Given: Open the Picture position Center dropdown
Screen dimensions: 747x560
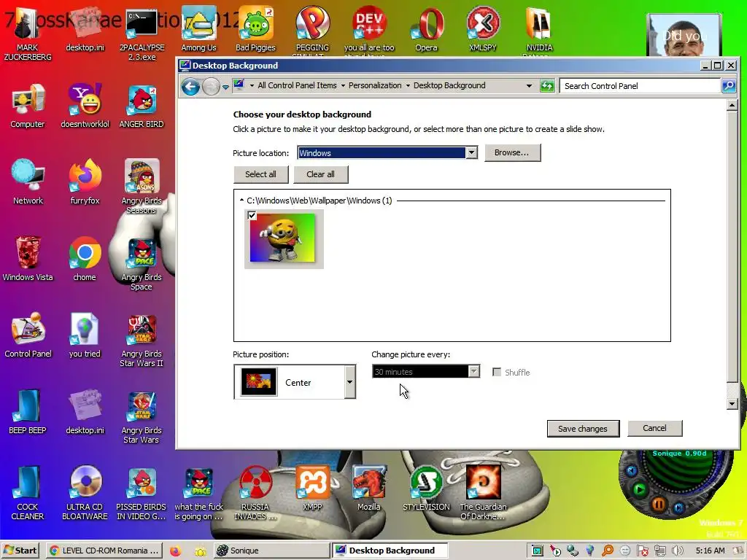Looking at the screenshot, I should click(x=349, y=382).
